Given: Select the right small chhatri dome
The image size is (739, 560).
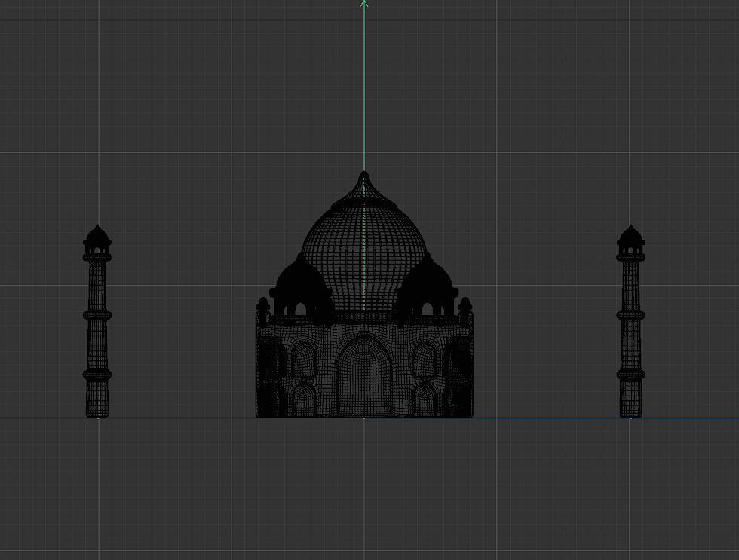Looking at the screenshot, I should pyautogui.click(x=428, y=286).
